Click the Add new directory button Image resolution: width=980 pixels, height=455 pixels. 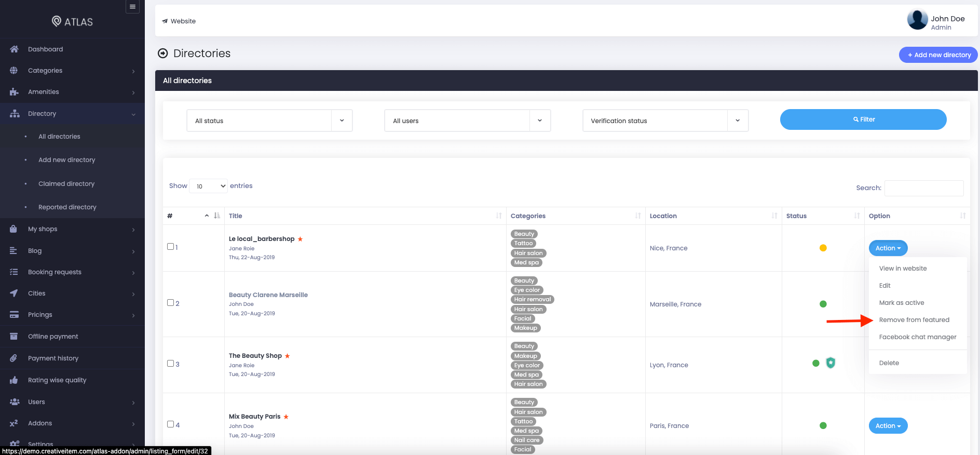pos(938,55)
